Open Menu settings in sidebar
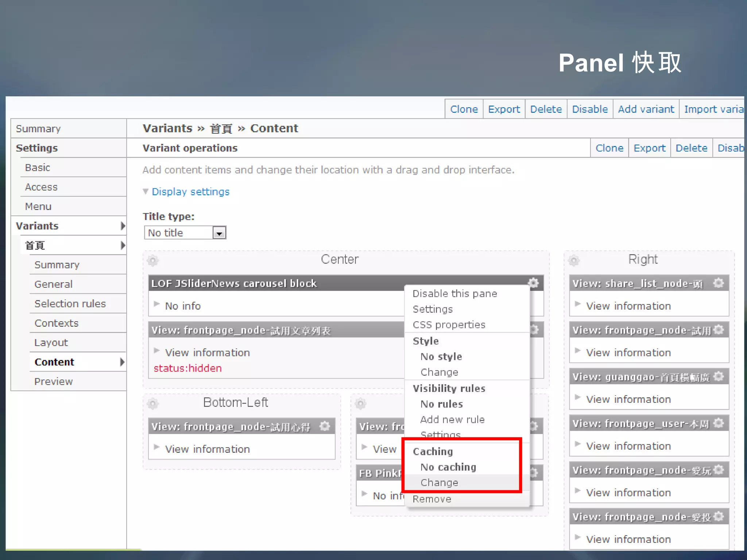The width and height of the screenshot is (747, 560). [73, 206]
